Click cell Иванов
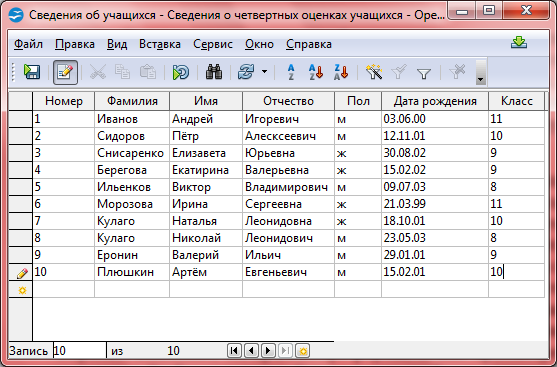 [x=132, y=119]
